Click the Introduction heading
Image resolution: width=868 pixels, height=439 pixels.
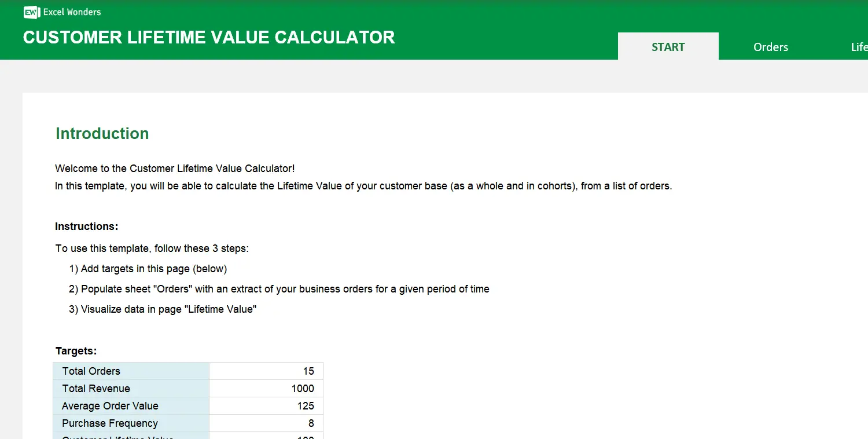tap(102, 133)
